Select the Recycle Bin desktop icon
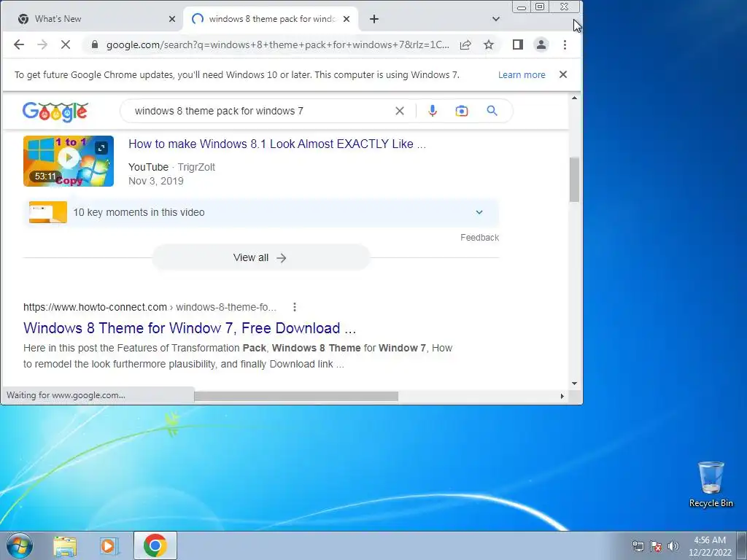The height and width of the screenshot is (560, 747). coord(711,484)
